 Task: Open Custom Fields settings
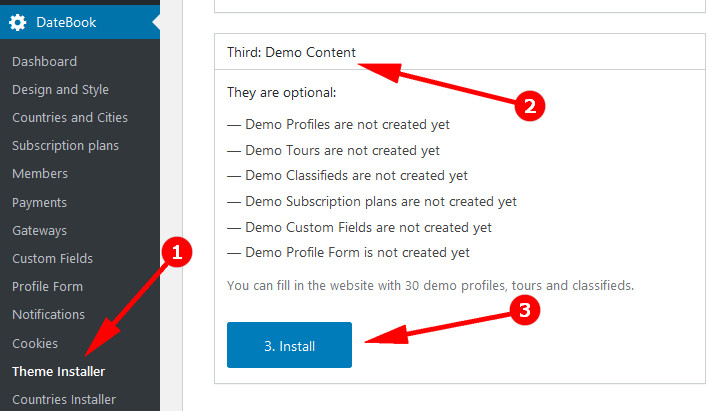(51, 258)
